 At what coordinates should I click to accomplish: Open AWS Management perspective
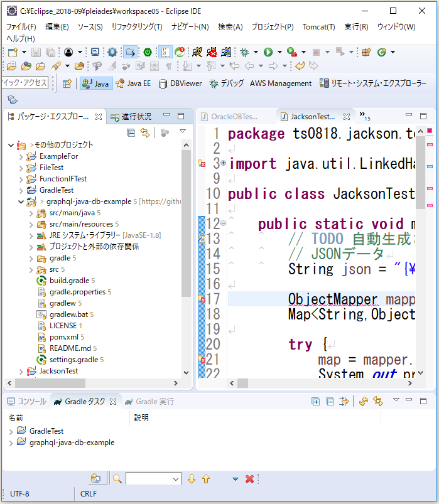tap(281, 83)
